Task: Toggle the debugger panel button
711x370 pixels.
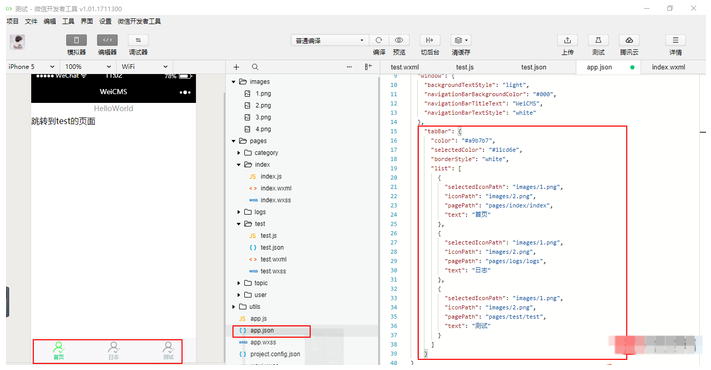Action: (138, 40)
